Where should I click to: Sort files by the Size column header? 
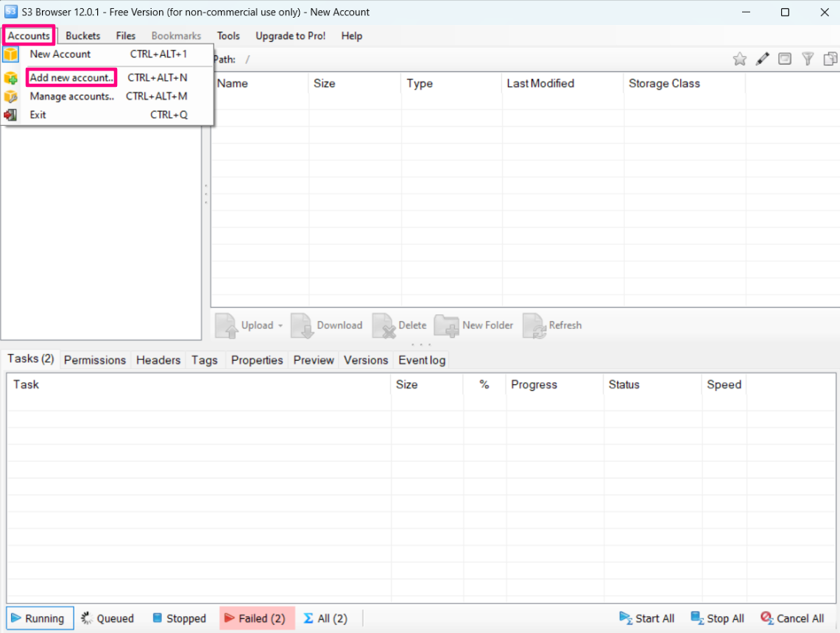click(x=355, y=84)
